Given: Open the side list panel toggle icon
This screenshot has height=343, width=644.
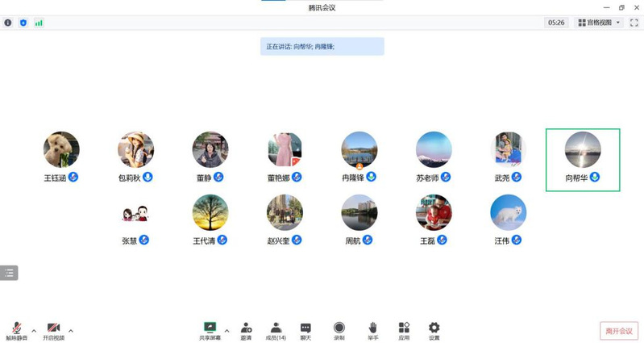Looking at the screenshot, I should tap(9, 273).
